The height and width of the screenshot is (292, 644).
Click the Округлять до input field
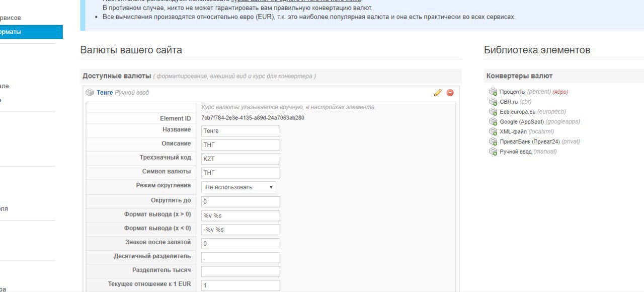tap(240, 202)
